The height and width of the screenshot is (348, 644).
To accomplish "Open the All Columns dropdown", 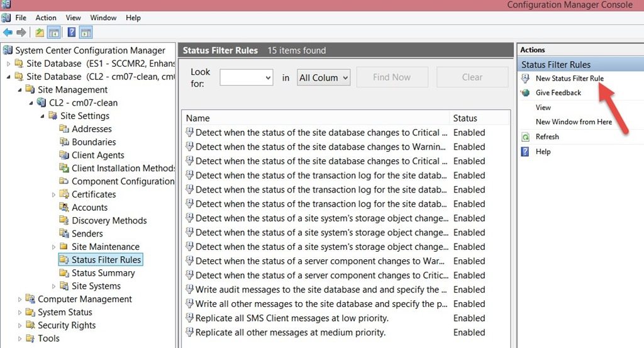I will click(324, 77).
